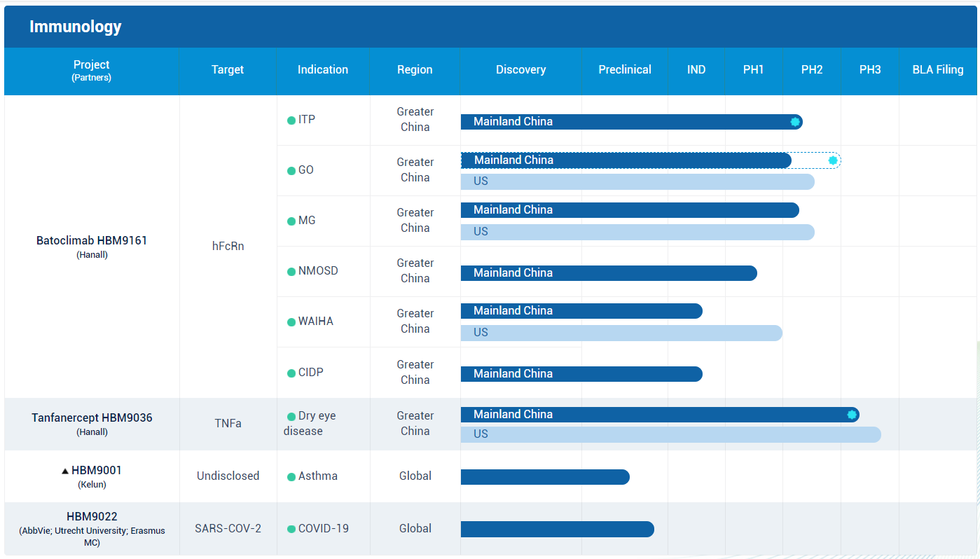Click the milestone marker on the Dry eye disease bar

click(852, 415)
